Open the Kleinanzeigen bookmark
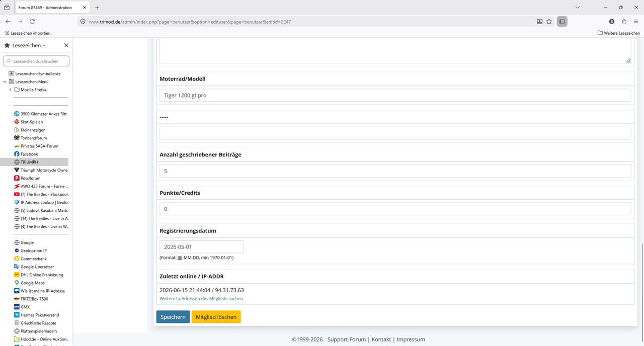The width and height of the screenshot is (644, 346). 30,130
